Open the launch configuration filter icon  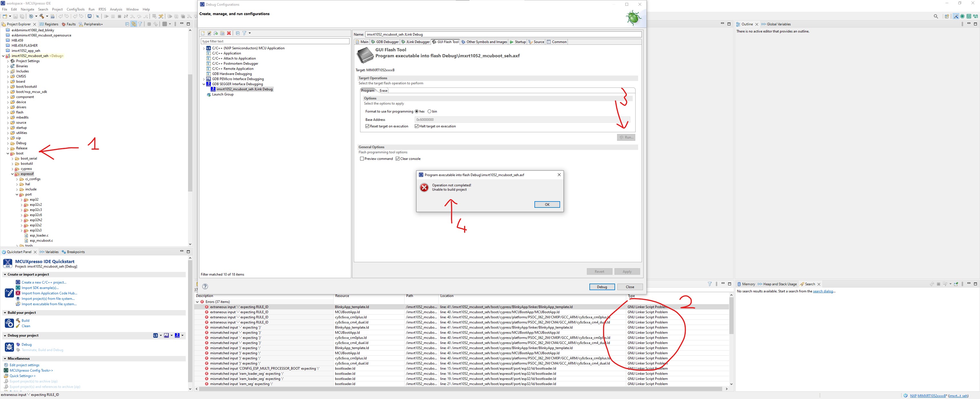[244, 33]
